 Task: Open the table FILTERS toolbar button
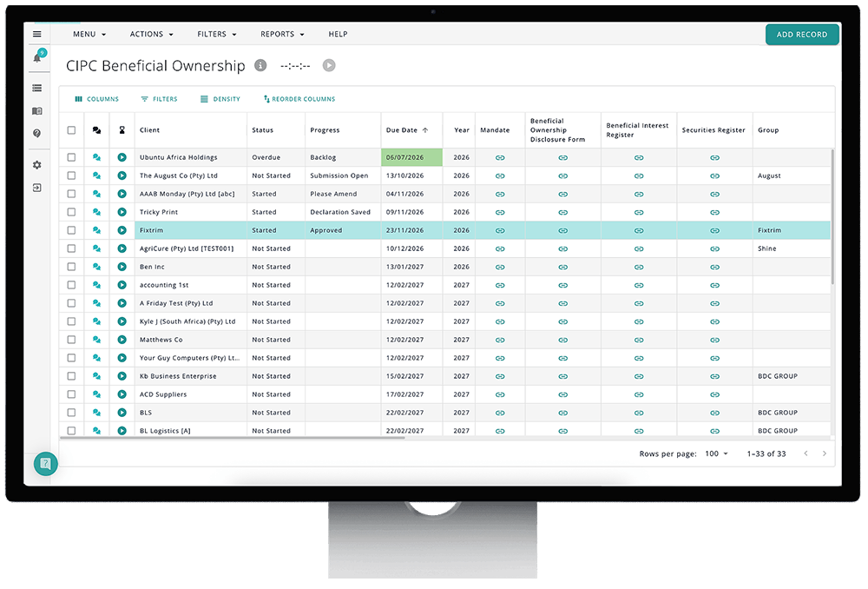160,99
